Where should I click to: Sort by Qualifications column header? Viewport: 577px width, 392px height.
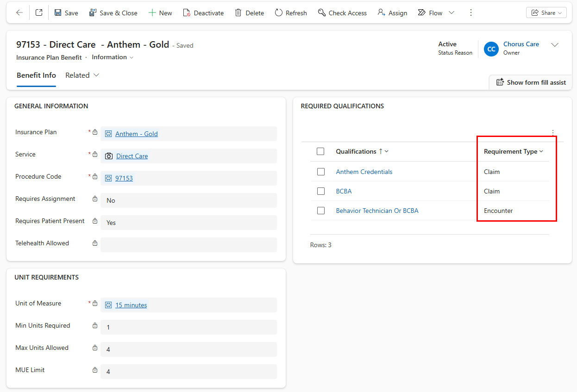point(362,151)
